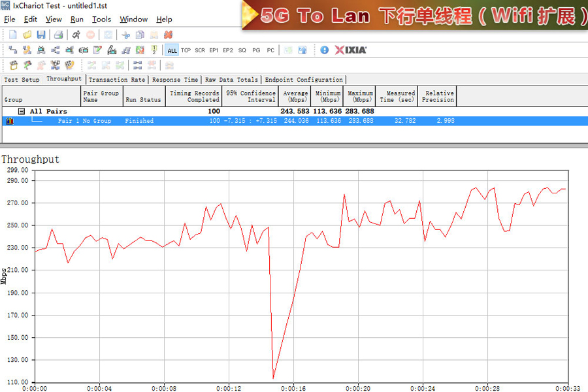Start the test with running man icon
The image size is (588, 392).
(x=76, y=35)
